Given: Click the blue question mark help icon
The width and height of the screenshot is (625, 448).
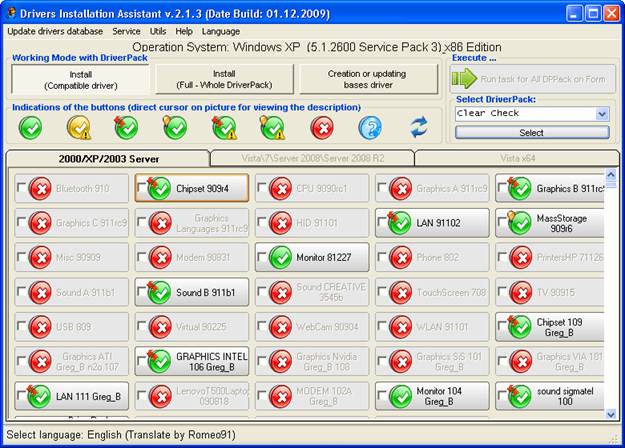Looking at the screenshot, I should tap(370, 127).
